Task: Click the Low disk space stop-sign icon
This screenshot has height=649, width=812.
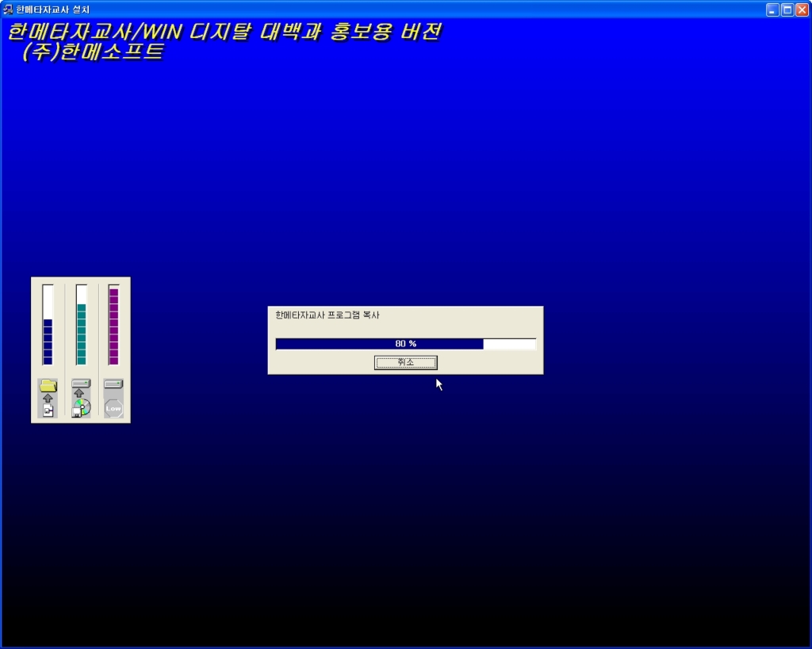Action: [x=113, y=408]
